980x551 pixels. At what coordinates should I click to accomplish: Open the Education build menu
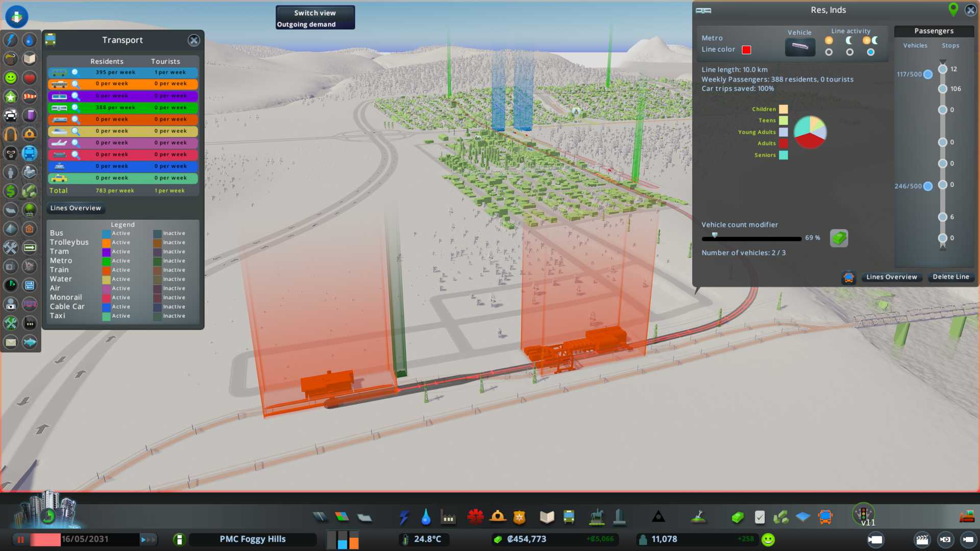pyautogui.click(x=547, y=517)
